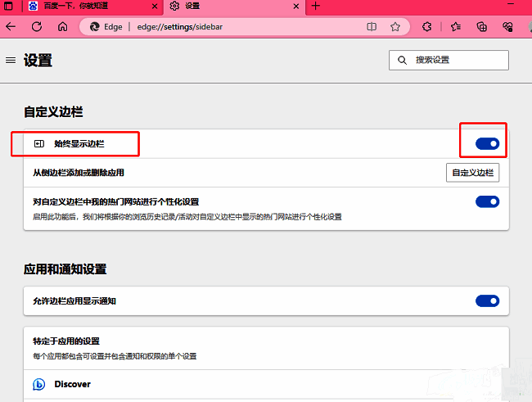Click the settings gear tab favicon

[174, 6]
